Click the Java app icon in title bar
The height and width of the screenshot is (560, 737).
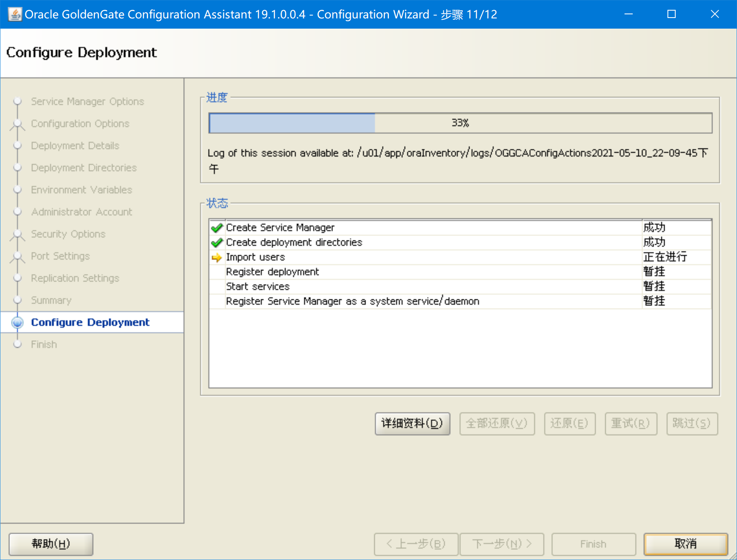click(x=15, y=14)
